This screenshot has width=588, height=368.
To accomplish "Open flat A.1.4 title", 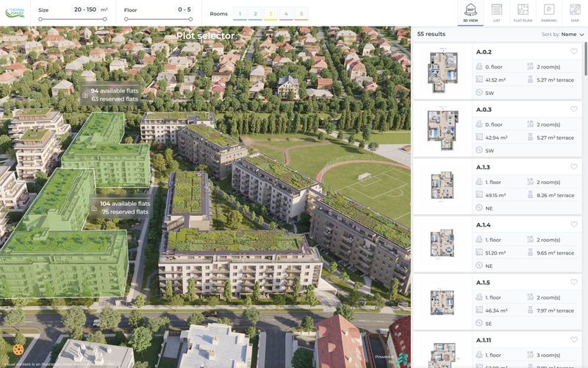I will coord(483,225).
